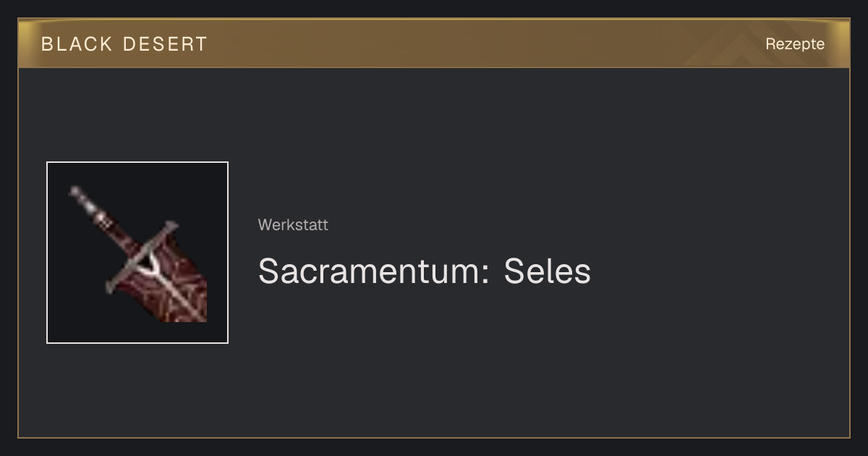Viewport: 868px width, 456px height.
Task: Click the sword's crossguard in the thumbnail
Action: pyautogui.click(x=141, y=257)
